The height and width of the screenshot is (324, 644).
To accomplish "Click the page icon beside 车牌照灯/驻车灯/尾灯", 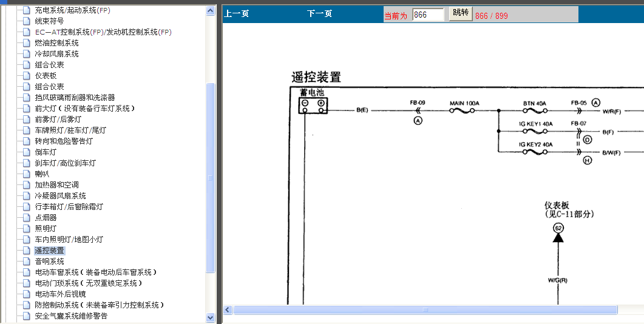I will click(26, 130).
